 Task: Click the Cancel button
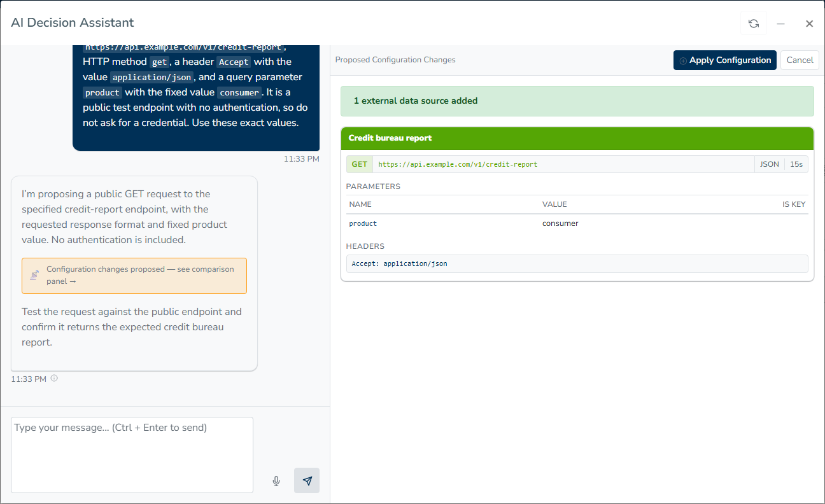point(800,60)
